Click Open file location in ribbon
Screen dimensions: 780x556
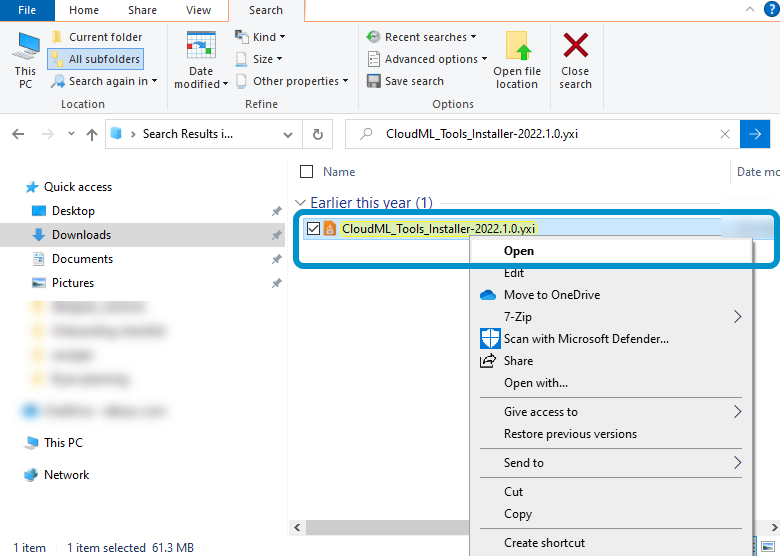point(517,61)
